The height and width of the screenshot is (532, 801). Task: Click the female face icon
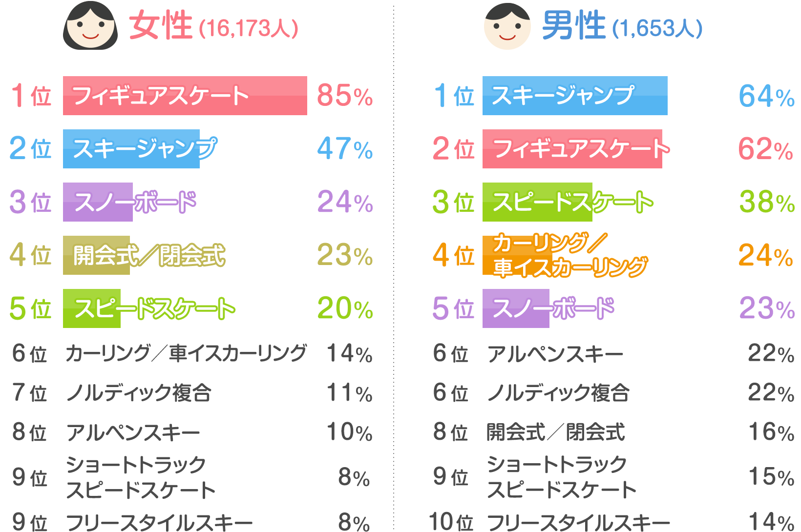[x=90, y=26]
